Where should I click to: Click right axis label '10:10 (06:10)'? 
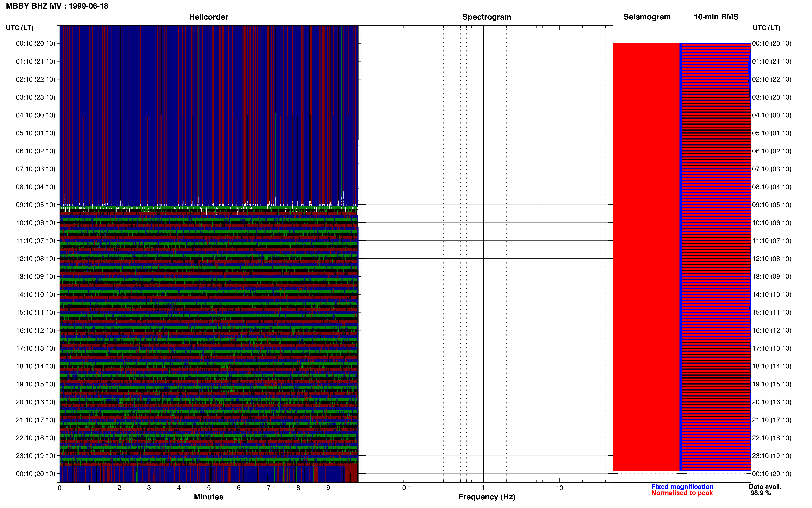pos(772,223)
